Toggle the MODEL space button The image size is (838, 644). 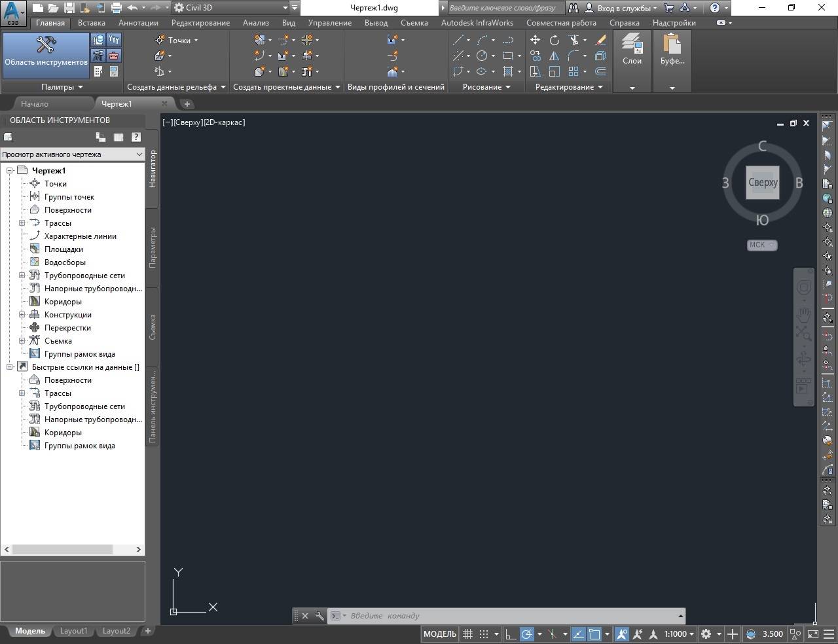coord(440,634)
